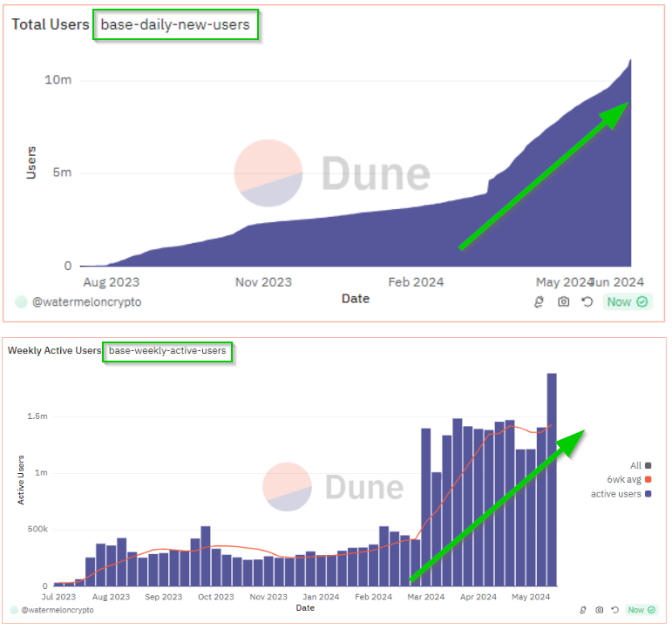The height and width of the screenshot is (629, 672).
Task: Open the base-weekly-active-users query link
Action: [x=167, y=351]
